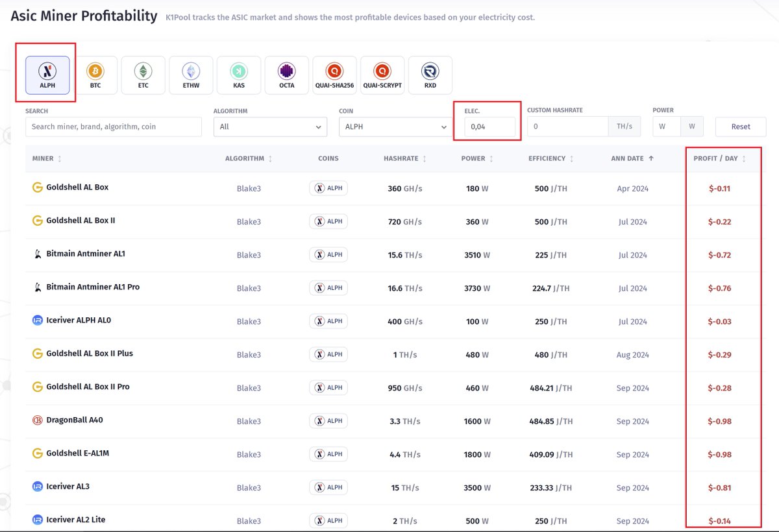Open the Bitmain Antminer AL1 miner

click(86, 254)
